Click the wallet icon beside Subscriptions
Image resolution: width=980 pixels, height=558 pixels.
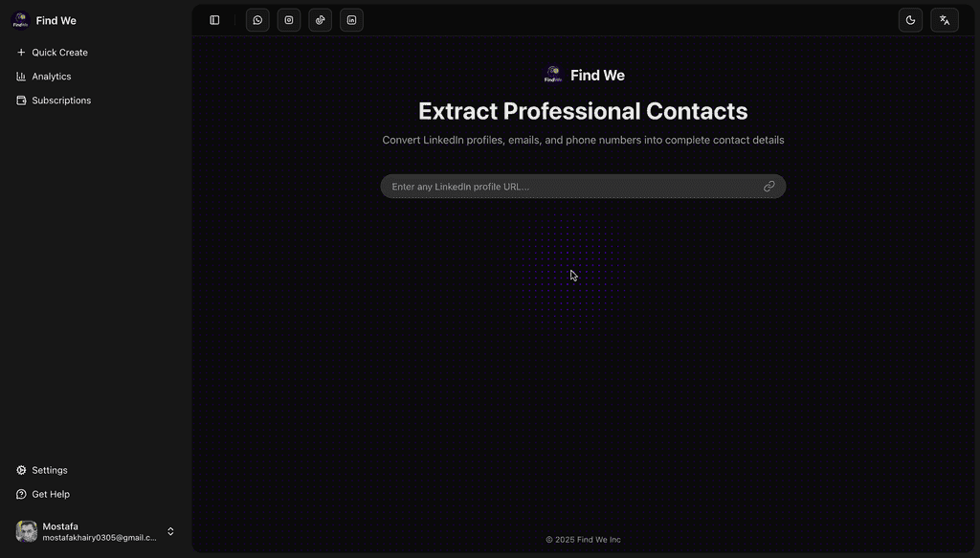click(21, 100)
